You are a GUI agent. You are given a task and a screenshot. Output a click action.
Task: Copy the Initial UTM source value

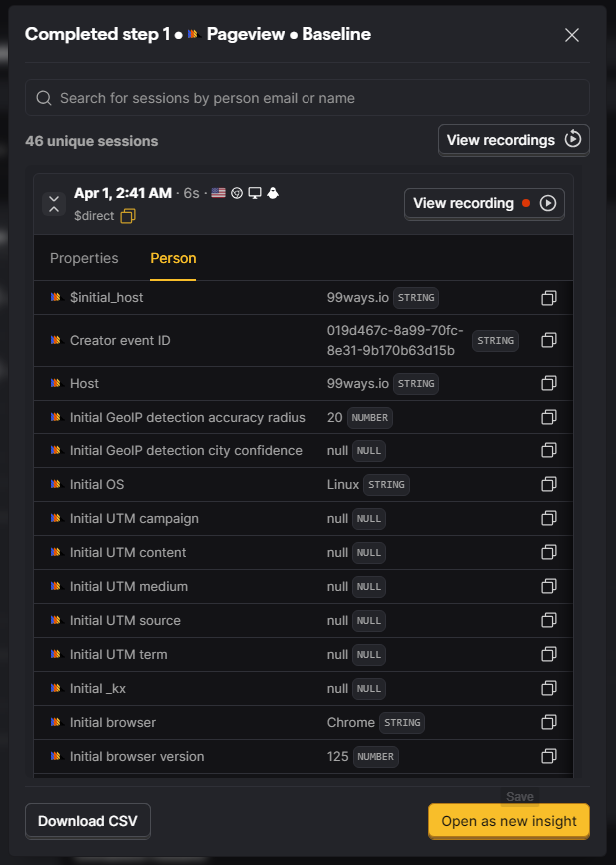tap(548, 620)
